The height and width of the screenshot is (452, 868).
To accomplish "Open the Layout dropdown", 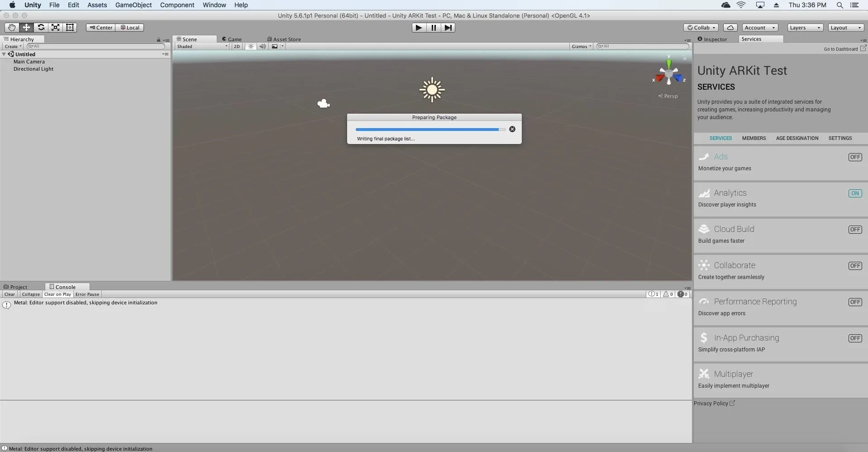I will 846,28.
